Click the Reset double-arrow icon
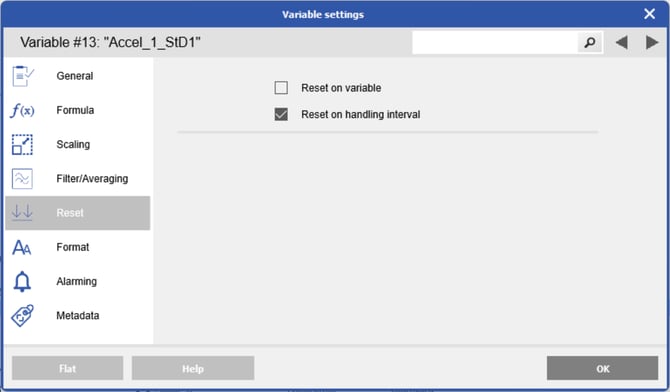Viewport: 670px width, 392px height. (x=22, y=212)
